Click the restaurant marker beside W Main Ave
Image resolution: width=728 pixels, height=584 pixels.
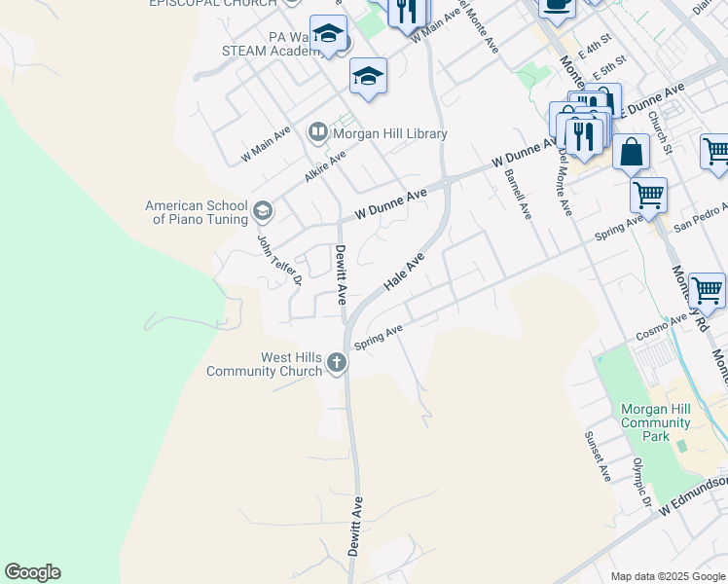407,13
